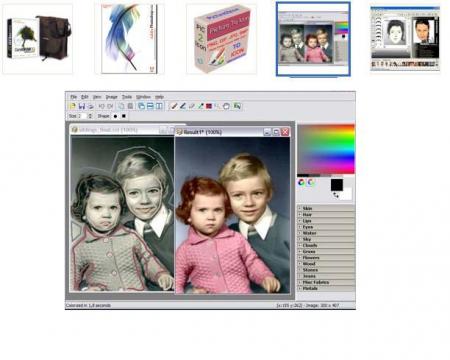Pick the eyedropper color picker tool
The height and width of the screenshot is (360, 450).
click(x=200, y=106)
